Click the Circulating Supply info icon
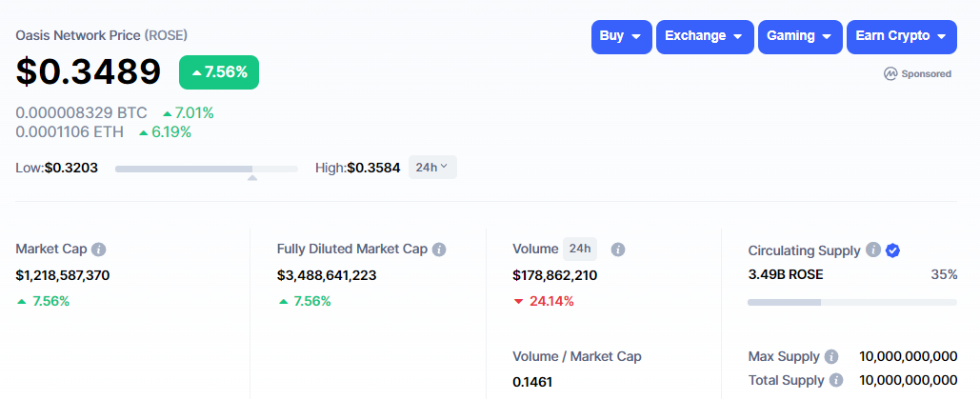The width and height of the screenshot is (980, 420). point(873,250)
